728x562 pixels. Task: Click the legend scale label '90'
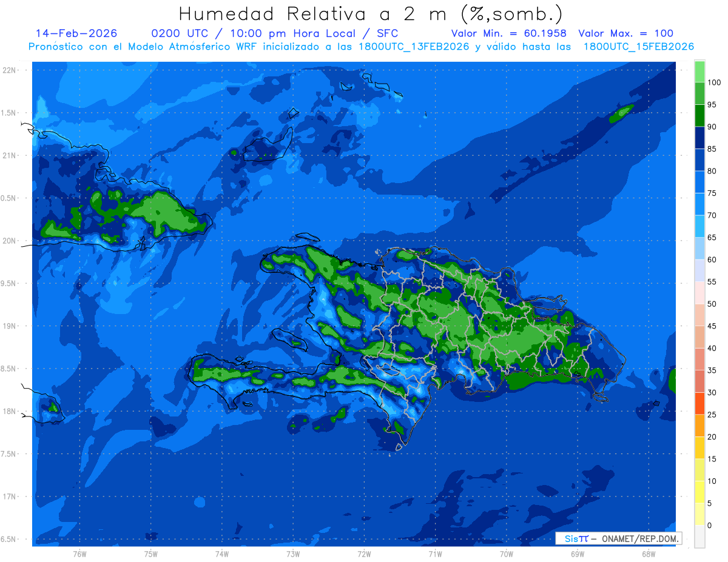(x=712, y=127)
